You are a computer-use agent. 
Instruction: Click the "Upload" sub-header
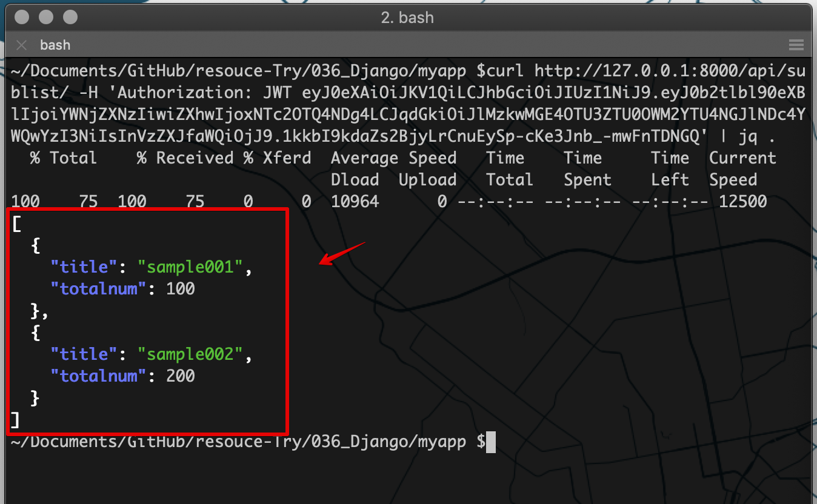click(428, 180)
